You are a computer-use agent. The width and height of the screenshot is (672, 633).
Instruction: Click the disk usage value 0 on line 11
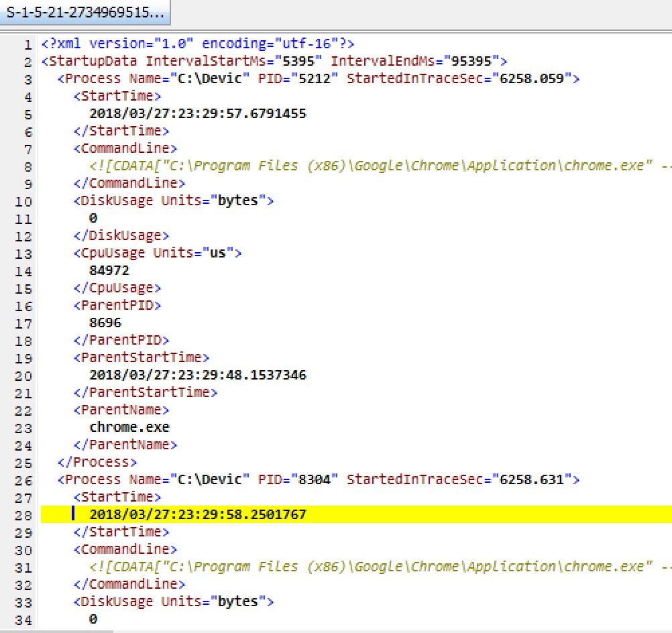pyautogui.click(x=93, y=218)
